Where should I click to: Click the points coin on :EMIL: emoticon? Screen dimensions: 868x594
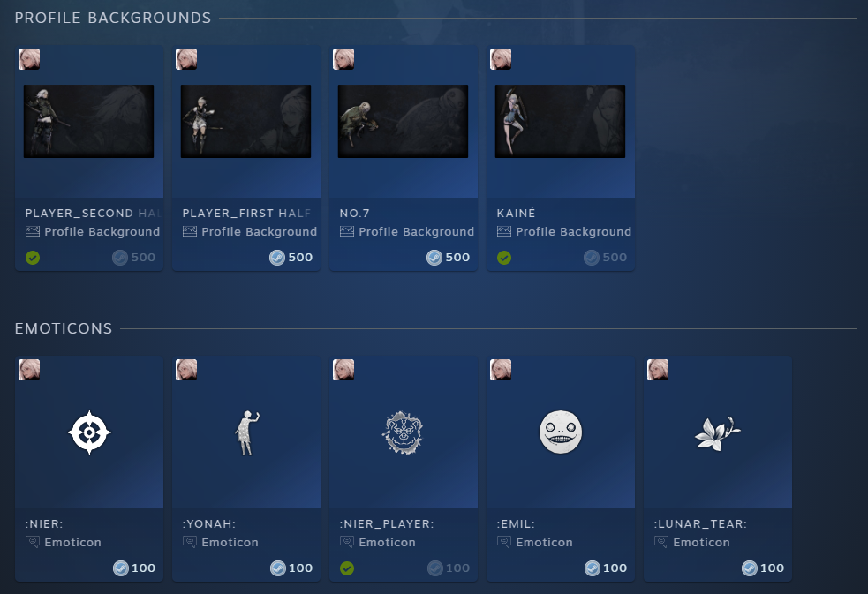coord(593,568)
